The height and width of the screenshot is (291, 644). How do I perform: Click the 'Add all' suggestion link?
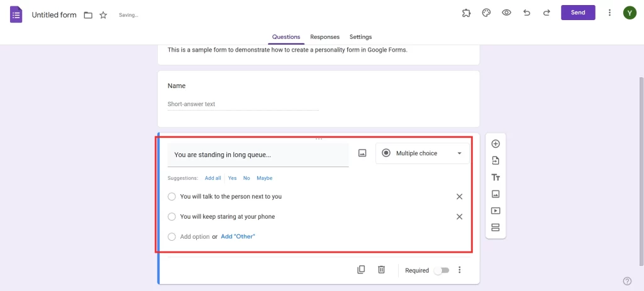click(x=213, y=178)
